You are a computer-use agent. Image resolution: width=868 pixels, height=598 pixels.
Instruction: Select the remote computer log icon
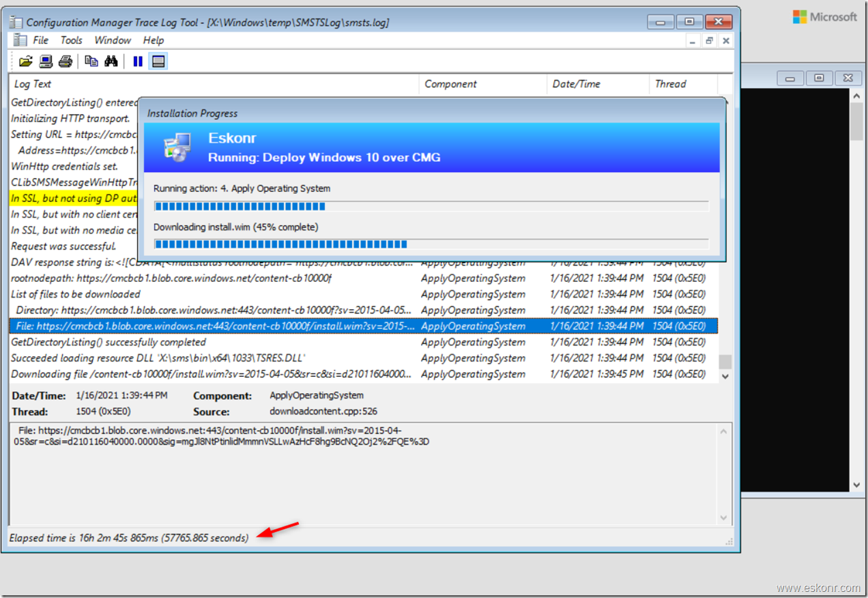pos(45,61)
